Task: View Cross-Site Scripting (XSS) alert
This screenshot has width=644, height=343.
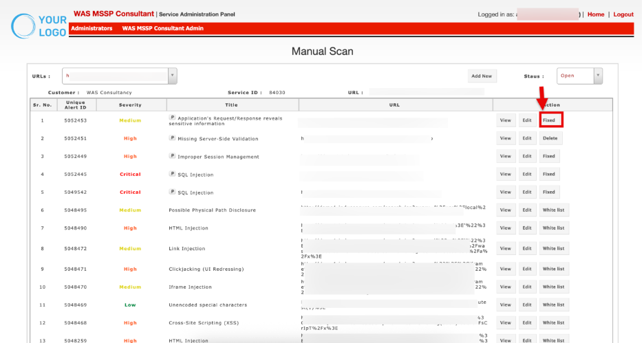Action: coord(506,322)
